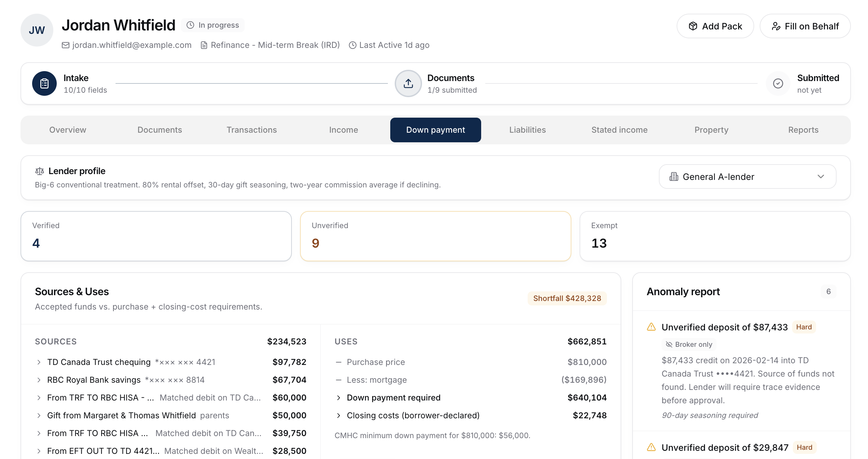Click warning icon for $87,433 unverified deposit
This screenshot has height=459, width=868.
point(651,327)
